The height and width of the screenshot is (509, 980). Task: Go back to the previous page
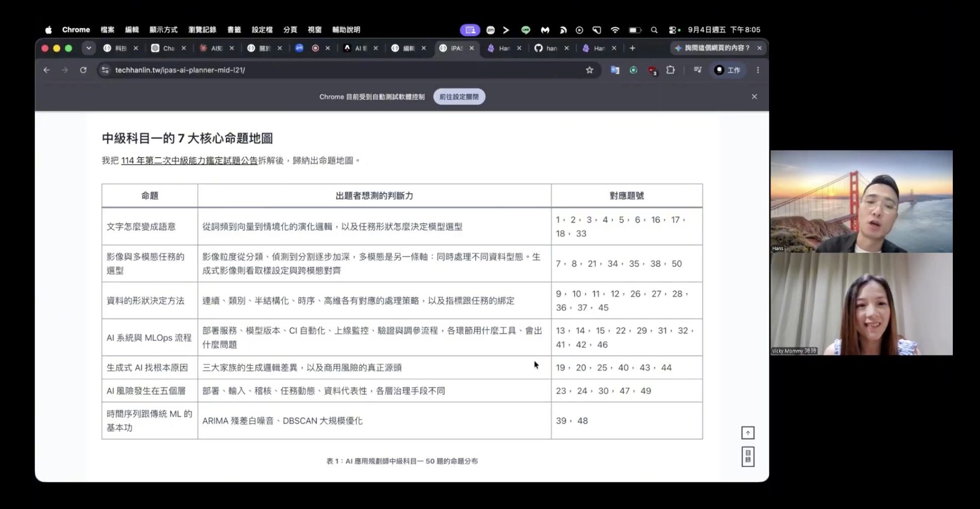pyautogui.click(x=46, y=70)
